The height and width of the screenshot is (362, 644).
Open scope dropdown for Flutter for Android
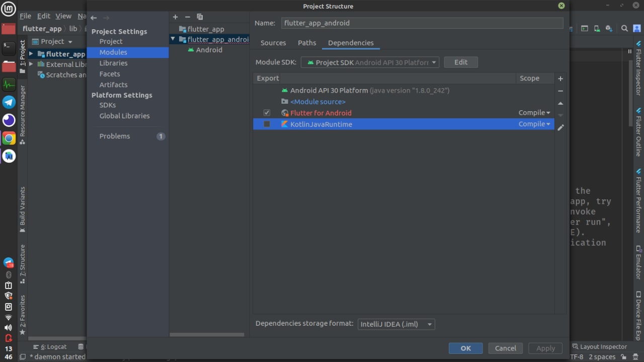(x=534, y=113)
